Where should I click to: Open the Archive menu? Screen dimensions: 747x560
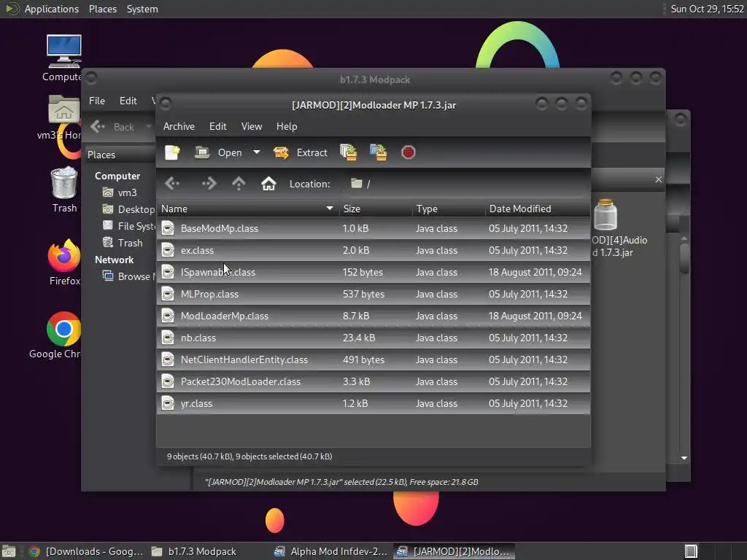coord(179,126)
